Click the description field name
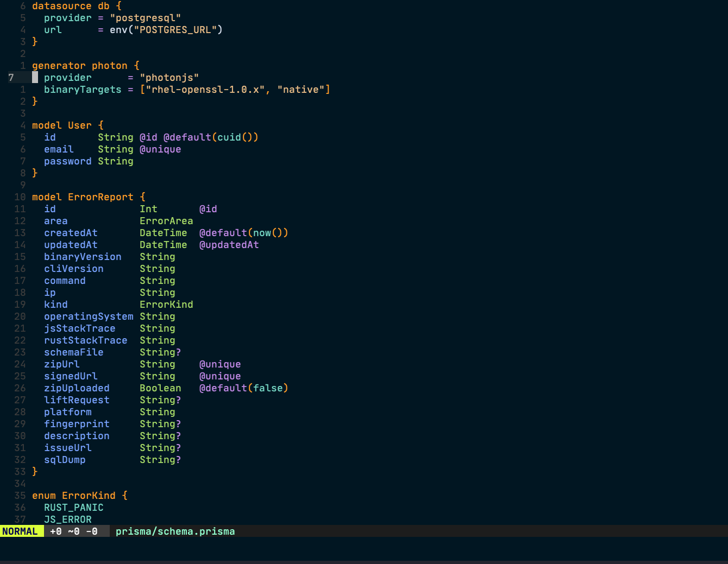This screenshot has height=564, width=728. 77,436
